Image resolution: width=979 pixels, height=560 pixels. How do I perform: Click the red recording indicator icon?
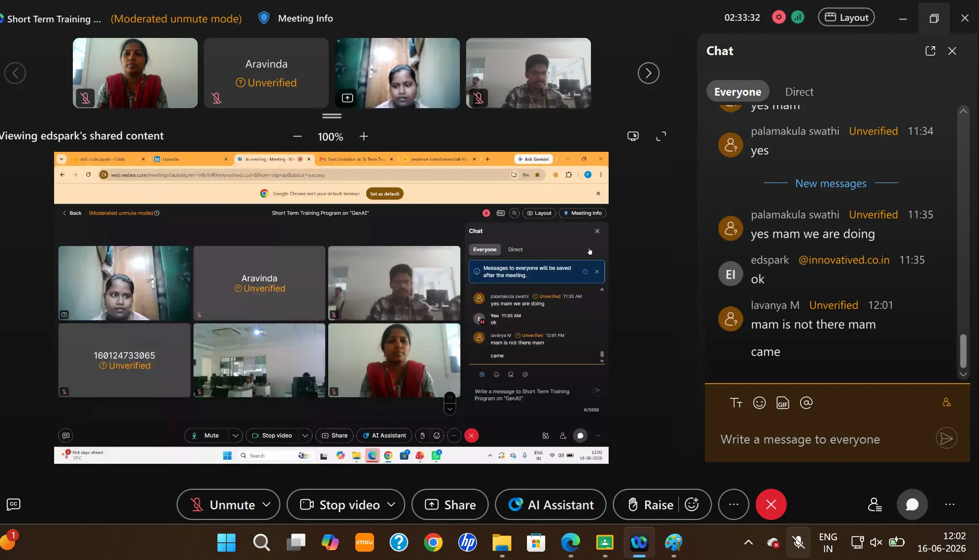tap(779, 17)
